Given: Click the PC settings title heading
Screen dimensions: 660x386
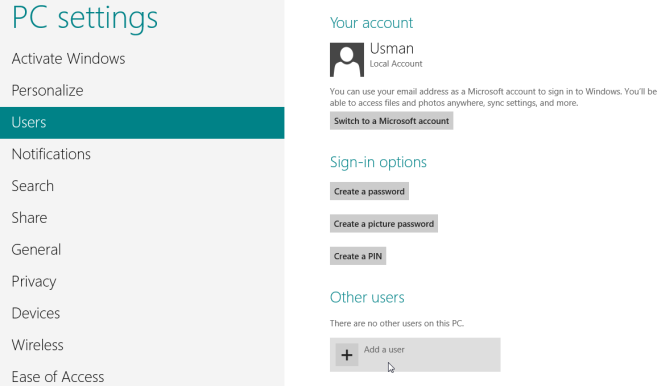Looking at the screenshot, I should [85, 18].
